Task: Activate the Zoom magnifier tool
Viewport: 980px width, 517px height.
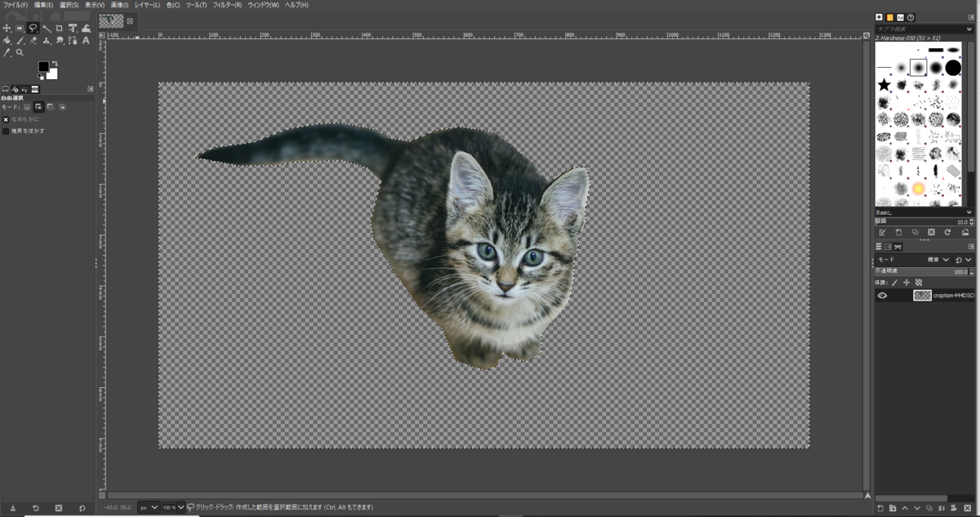Action: point(20,52)
